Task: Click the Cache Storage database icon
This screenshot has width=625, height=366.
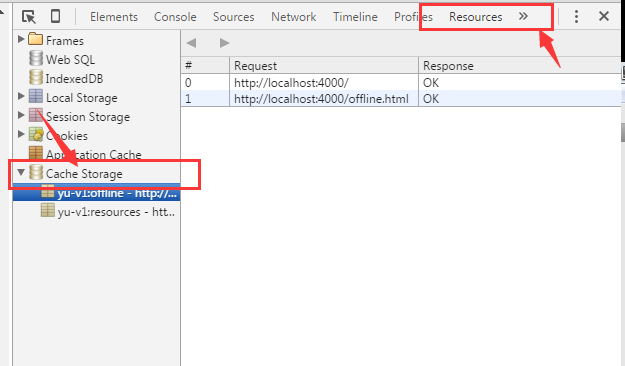Action: 36,172
